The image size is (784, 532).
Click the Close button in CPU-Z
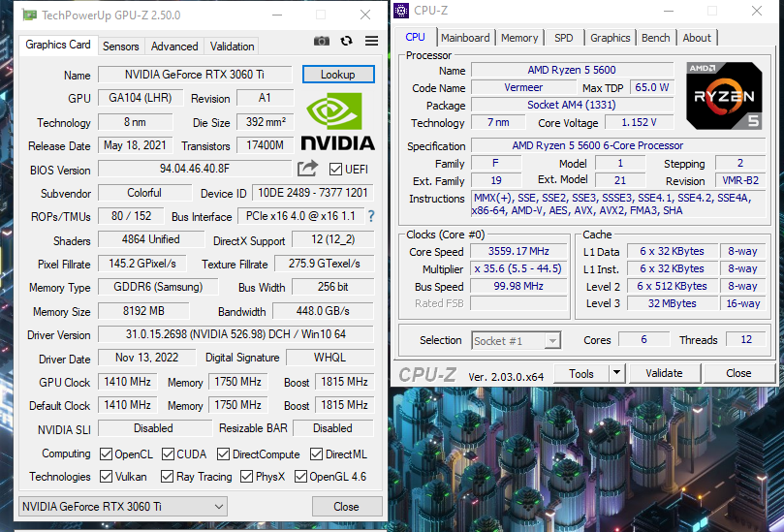tap(738, 373)
